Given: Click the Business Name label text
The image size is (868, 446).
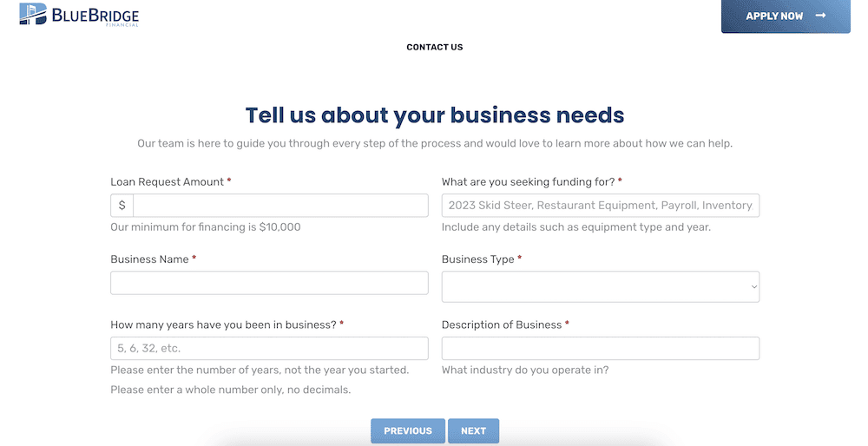Looking at the screenshot, I should (x=149, y=259).
